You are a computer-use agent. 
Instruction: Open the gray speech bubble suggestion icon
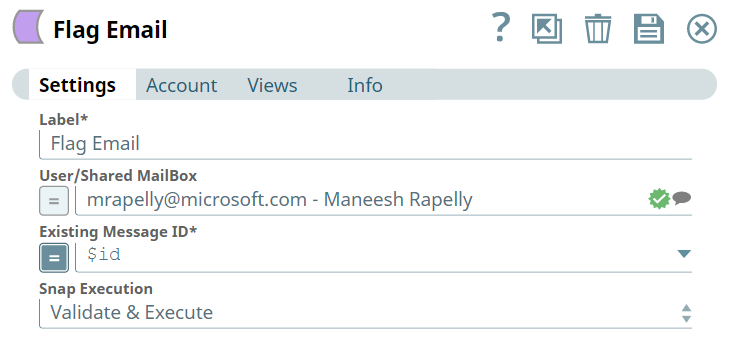(x=682, y=198)
